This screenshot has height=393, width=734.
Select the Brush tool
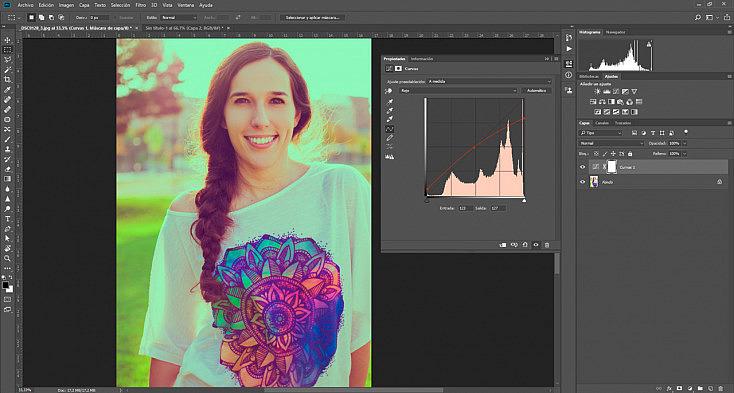pos(7,139)
